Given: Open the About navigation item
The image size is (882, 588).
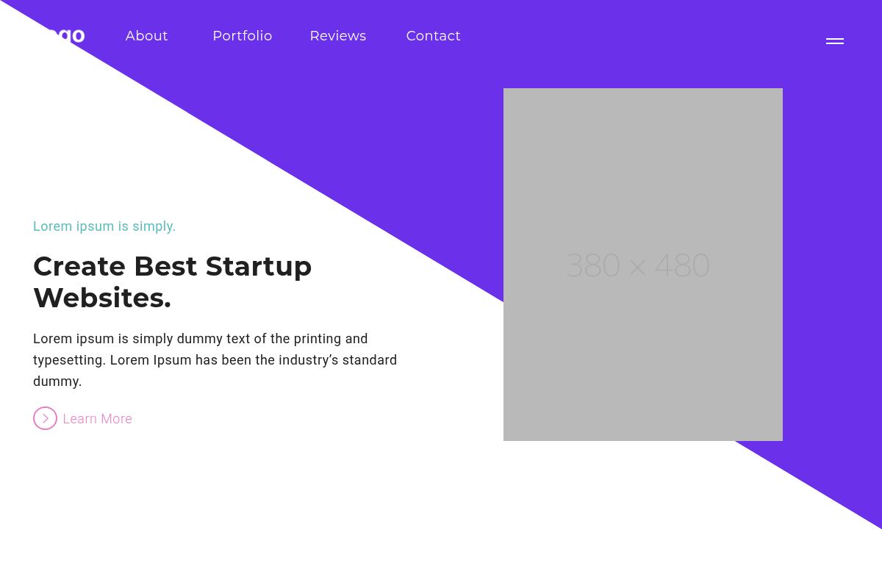Looking at the screenshot, I should pos(146,36).
